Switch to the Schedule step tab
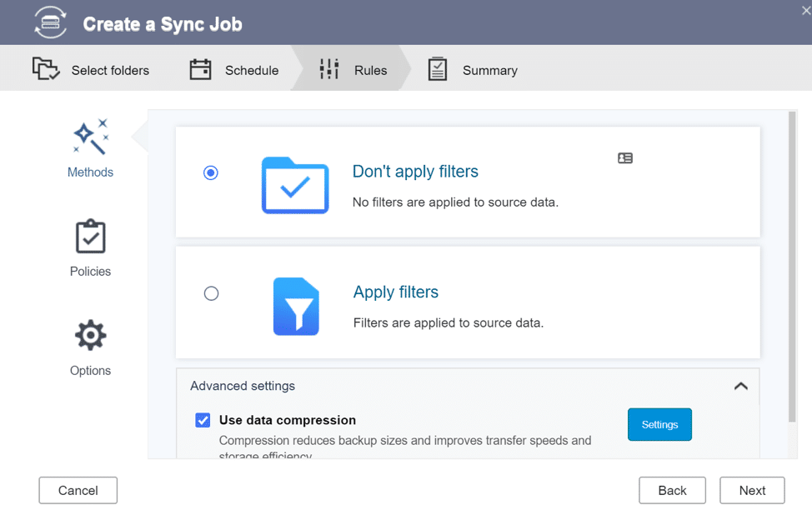 pos(233,70)
